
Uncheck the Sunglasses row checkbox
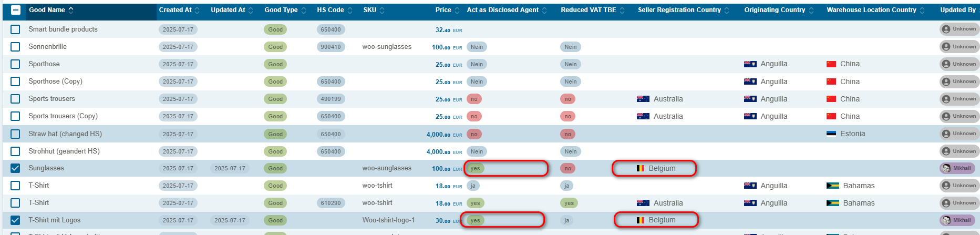[x=16, y=168]
